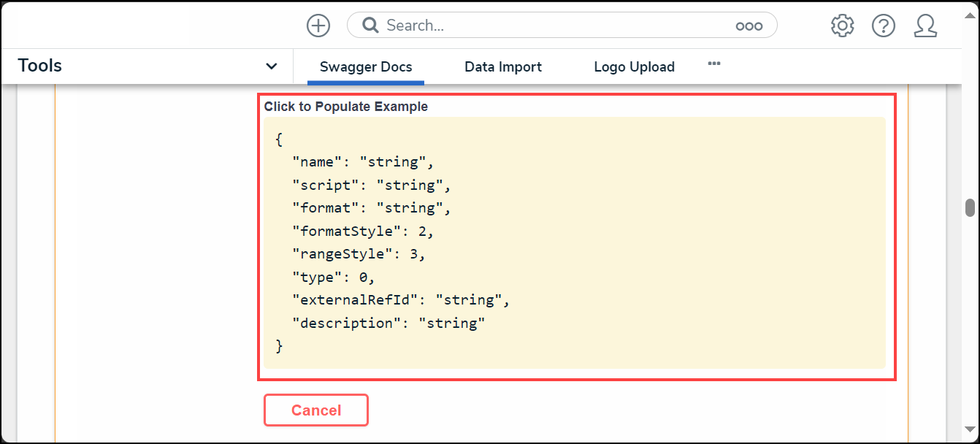Open the user profile icon
Image resolution: width=980 pixels, height=444 pixels.
click(x=925, y=26)
